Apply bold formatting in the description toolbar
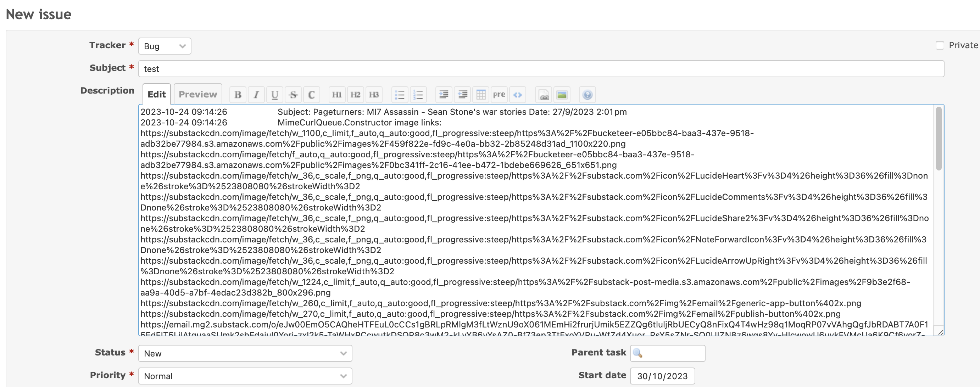 point(238,94)
